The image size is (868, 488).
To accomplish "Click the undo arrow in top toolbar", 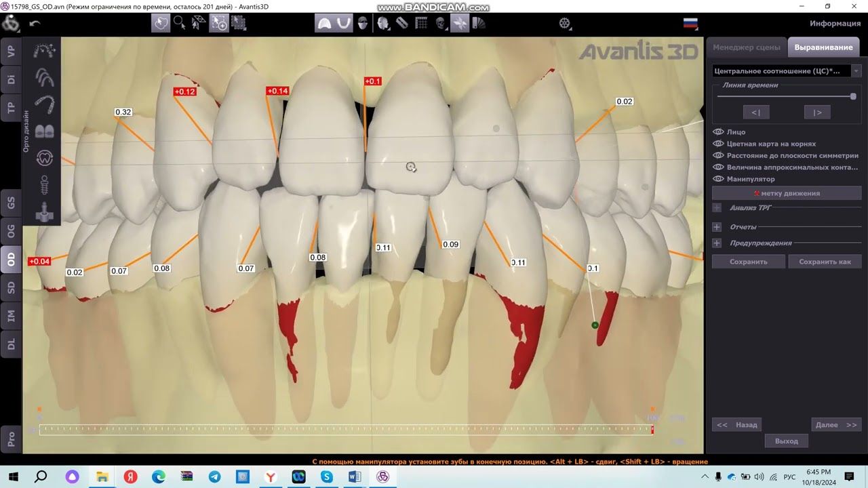I will pyautogui.click(x=35, y=23).
